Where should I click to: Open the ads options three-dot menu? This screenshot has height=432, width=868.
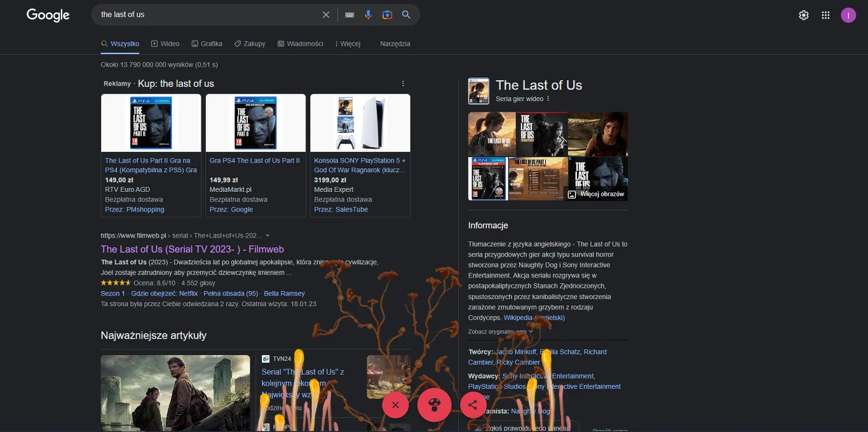click(403, 84)
